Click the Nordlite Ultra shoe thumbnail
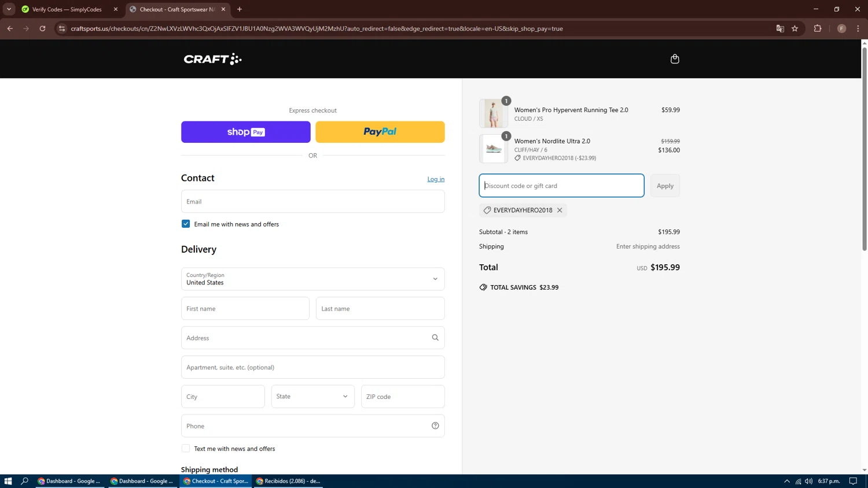 [494, 149]
